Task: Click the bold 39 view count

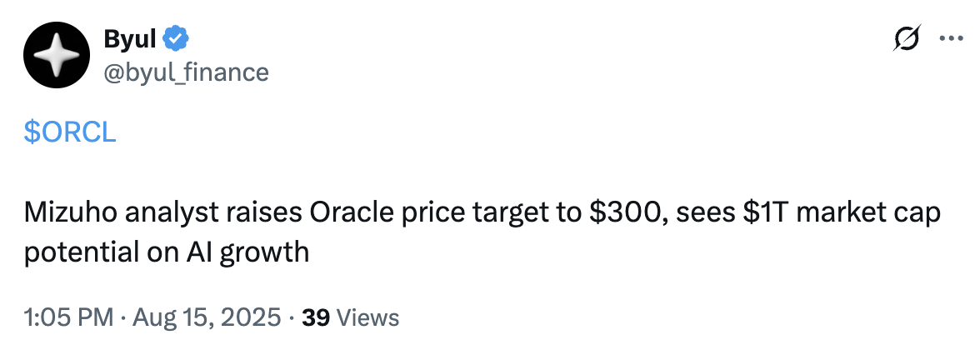Action: click(313, 317)
